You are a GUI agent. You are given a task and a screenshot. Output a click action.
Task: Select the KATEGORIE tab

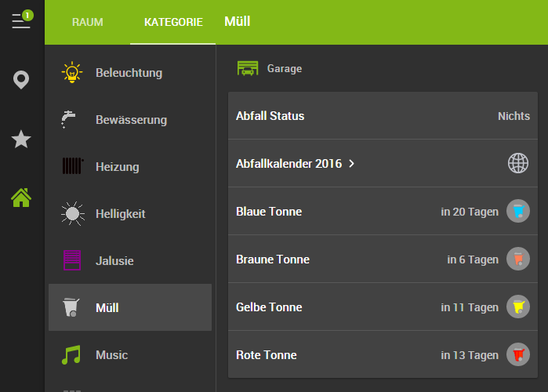[x=173, y=22]
